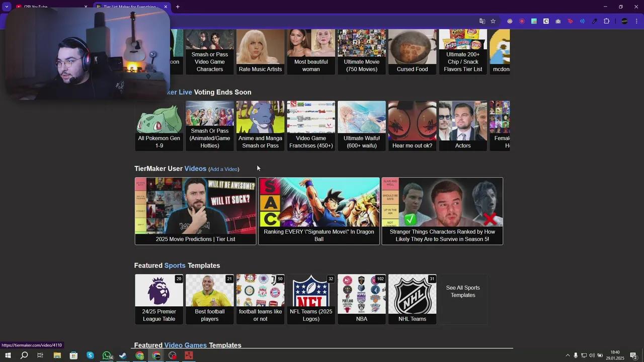Expand hidden icons in the system tray
The width and height of the screenshot is (644, 362).
coord(567,355)
